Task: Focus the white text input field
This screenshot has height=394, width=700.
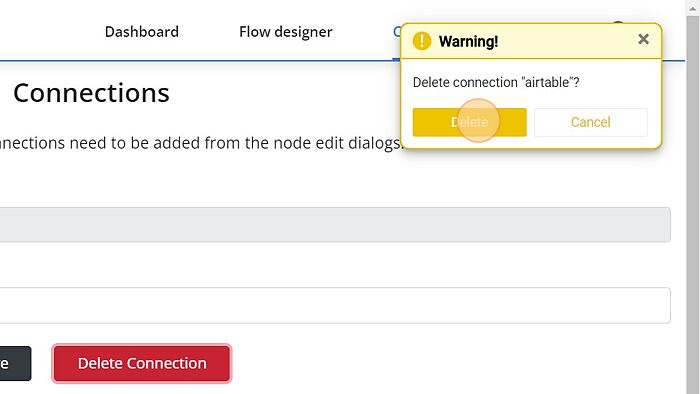Action: [x=335, y=305]
